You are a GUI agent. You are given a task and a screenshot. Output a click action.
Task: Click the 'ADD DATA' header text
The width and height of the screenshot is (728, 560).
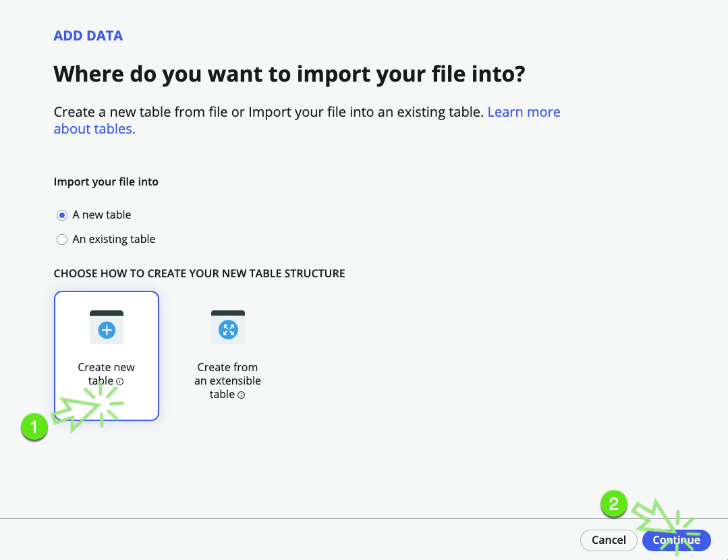point(88,36)
